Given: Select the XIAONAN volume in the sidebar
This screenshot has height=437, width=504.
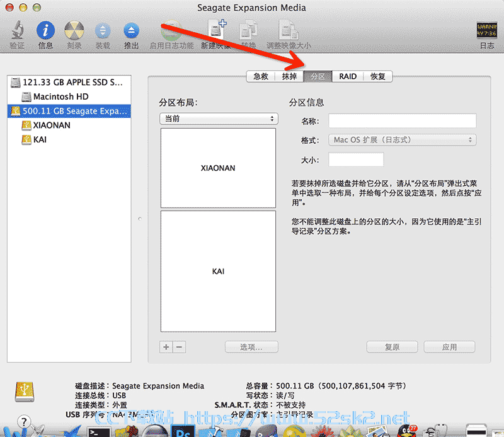Looking at the screenshot, I should pyautogui.click(x=69, y=125).
